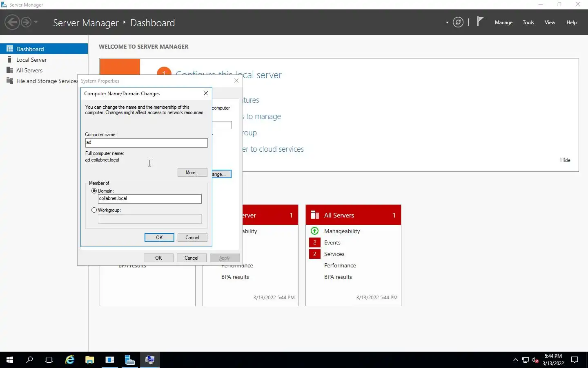Open the Tools menu

[x=528, y=22]
